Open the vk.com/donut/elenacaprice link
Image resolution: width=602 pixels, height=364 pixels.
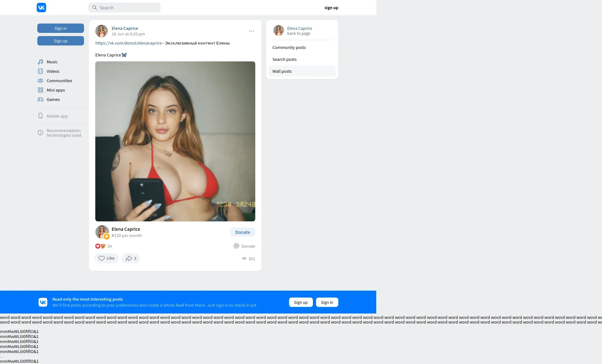(x=129, y=43)
